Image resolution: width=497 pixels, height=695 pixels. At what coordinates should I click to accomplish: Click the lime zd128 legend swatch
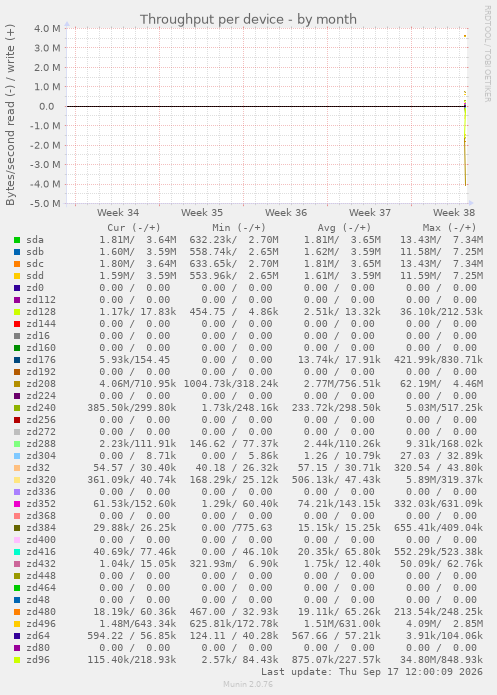click(x=17, y=312)
